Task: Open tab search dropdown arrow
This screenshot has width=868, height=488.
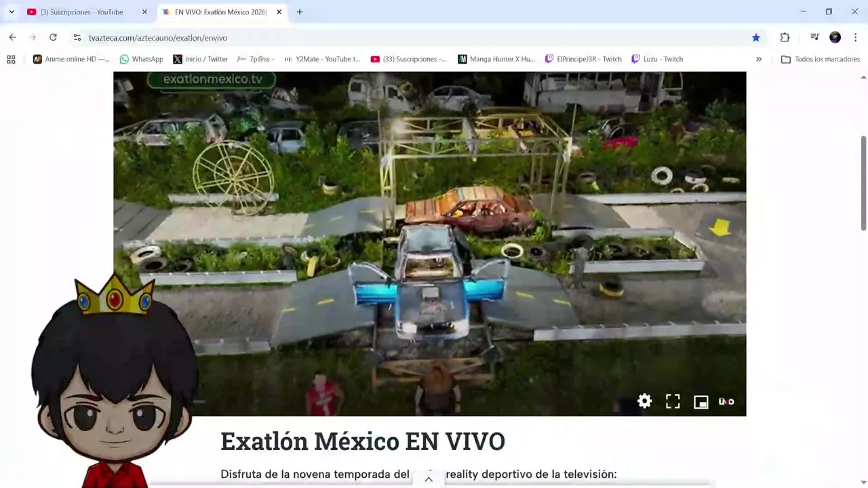Action: [x=12, y=12]
